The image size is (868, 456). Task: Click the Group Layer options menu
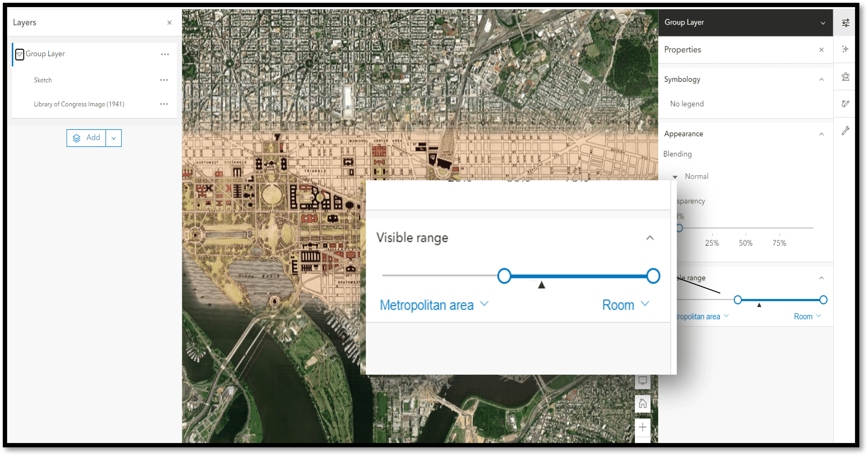[x=164, y=53]
